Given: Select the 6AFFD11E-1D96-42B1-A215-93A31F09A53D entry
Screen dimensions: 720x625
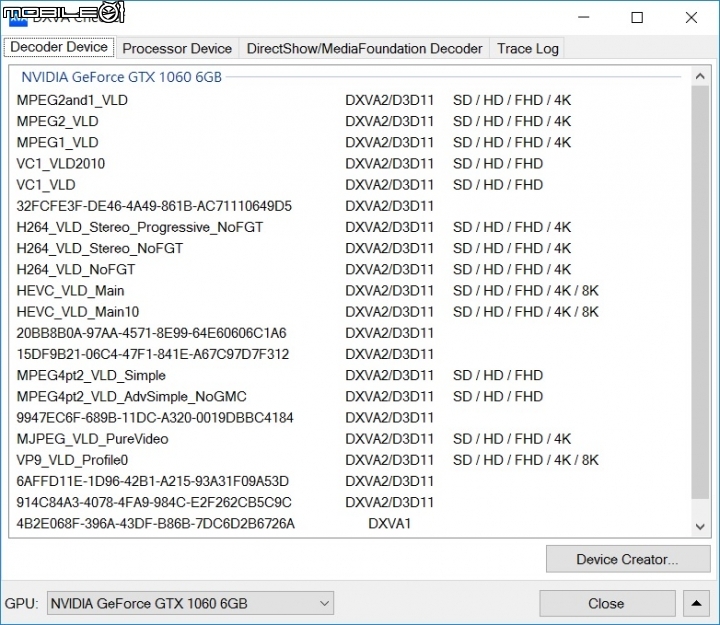Looking at the screenshot, I should click(x=349, y=481).
